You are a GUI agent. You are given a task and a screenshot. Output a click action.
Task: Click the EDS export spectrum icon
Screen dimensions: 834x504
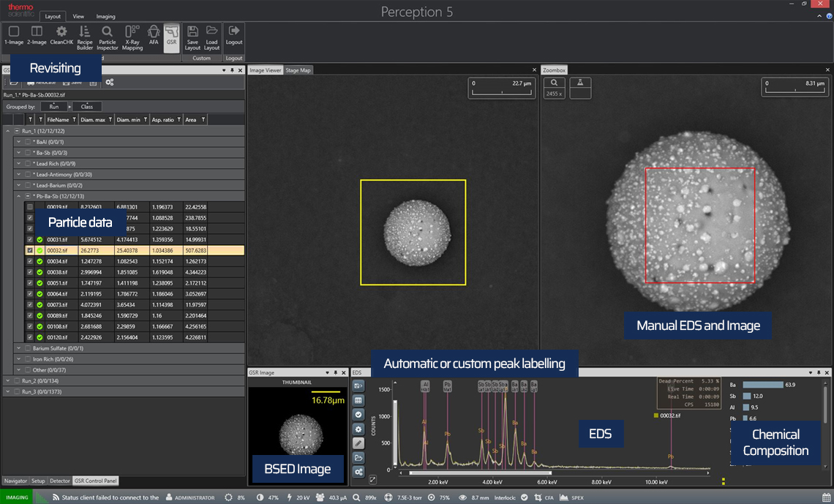click(358, 385)
